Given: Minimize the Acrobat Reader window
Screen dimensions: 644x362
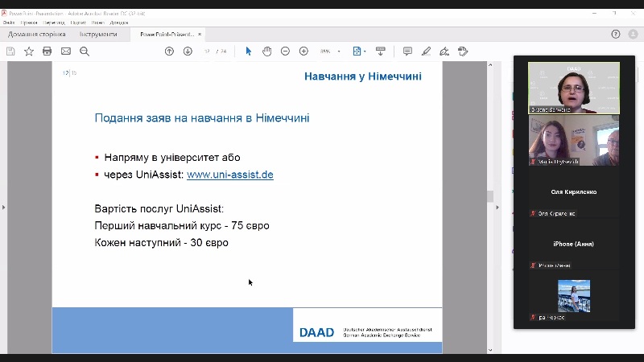Looking at the screenshot, I should pos(594,13).
